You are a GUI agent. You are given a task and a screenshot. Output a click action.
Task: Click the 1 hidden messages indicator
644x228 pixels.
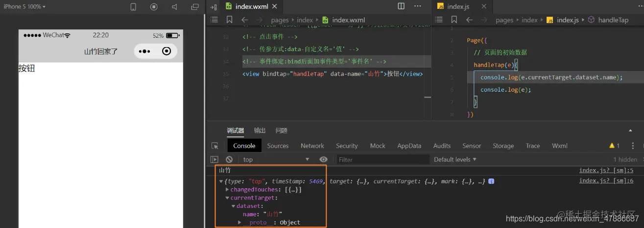(x=625, y=159)
